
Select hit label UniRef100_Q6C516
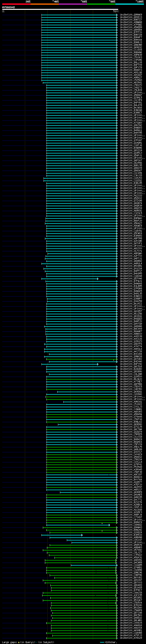pyautogui.click(x=131, y=366)
